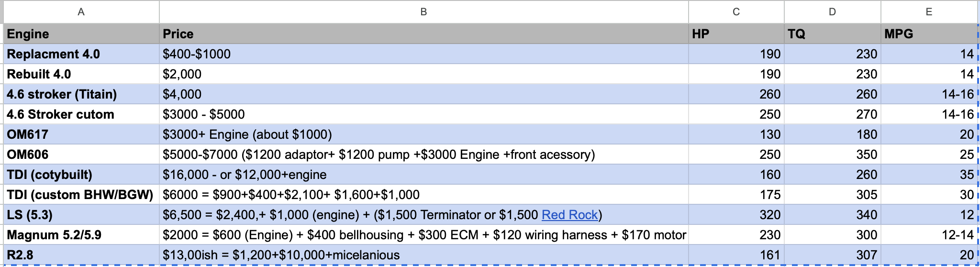Viewport: 980px width, 267px height.
Task: Select the OM617 engine cell
Action: pyautogui.click(x=81, y=134)
